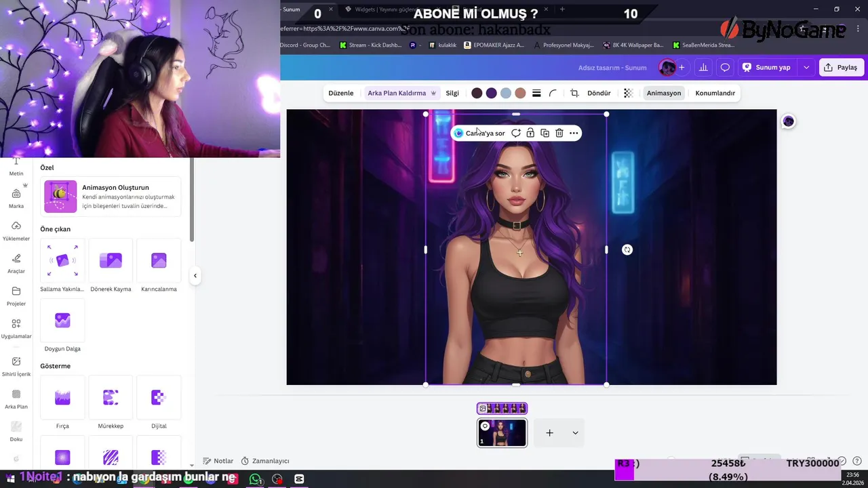Viewport: 868px width, 488px height.
Task: Select page 1 thumbnail in timeline
Action: pyautogui.click(x=502, y=433)
